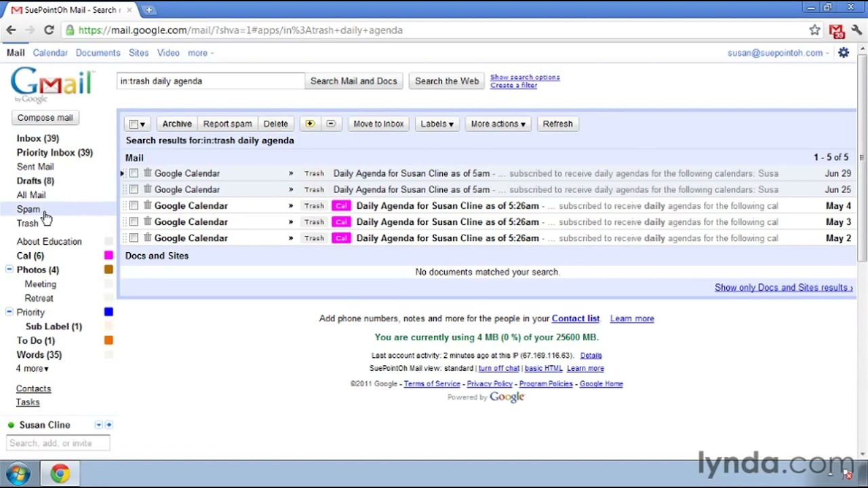868x488 pixels.
Task: Click the Create a filter link
Action: tap(513, 85)
